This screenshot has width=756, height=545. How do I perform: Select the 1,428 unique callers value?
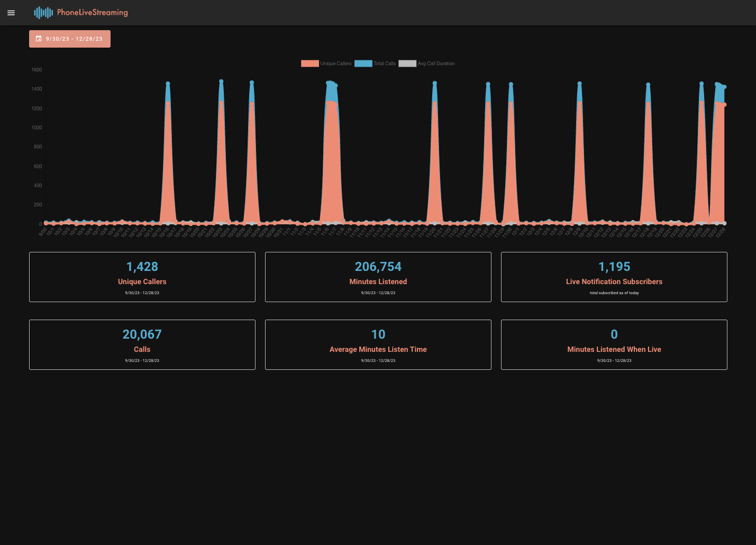[142, 267]
